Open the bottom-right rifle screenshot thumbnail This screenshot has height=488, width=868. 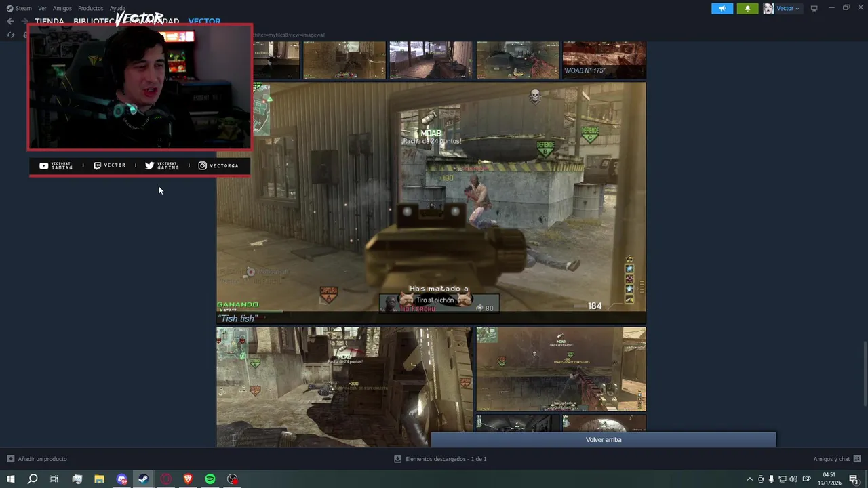pos(561,369)
